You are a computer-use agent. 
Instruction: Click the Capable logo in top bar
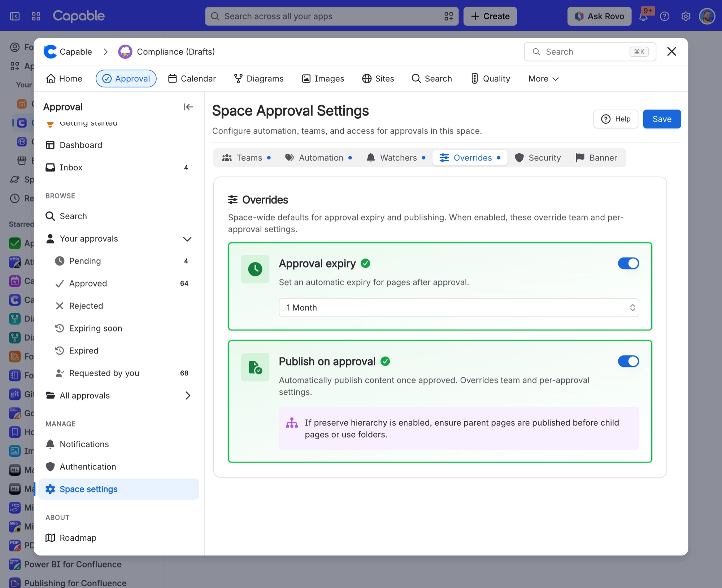[x=79, y=16]
